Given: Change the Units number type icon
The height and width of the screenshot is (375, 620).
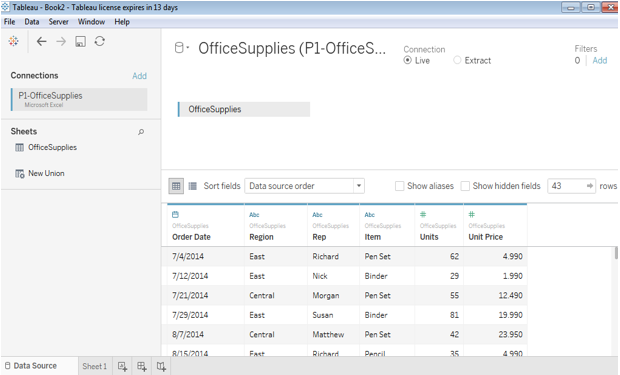Looking at the screenshot, I should (x=423, y=214).
